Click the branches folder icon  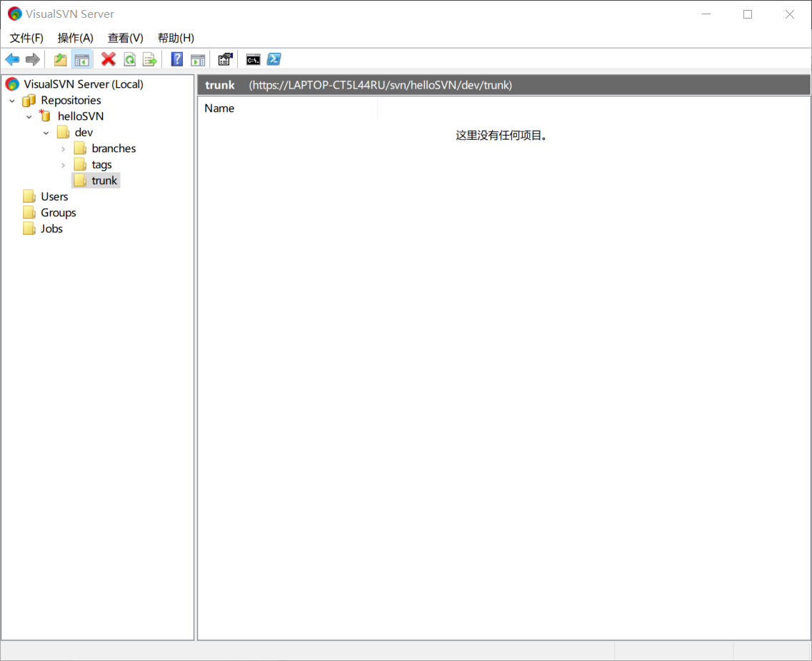(80, 148)
